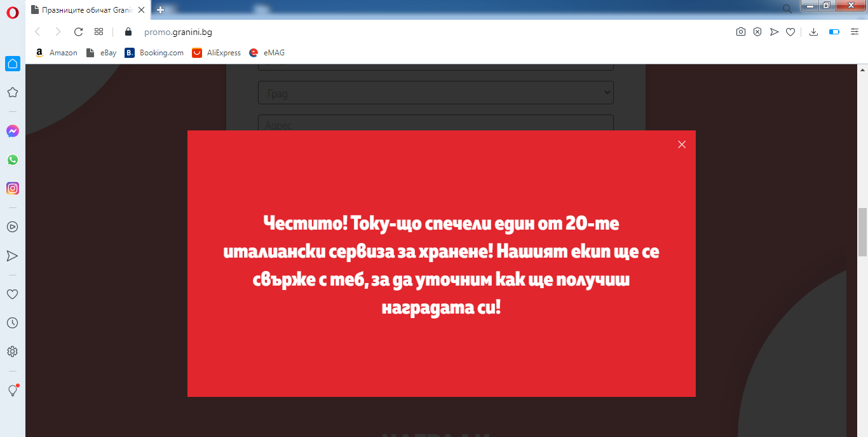Click the page vertical scrollbar thumb
The image size is (868, 437).
[862, 232]
